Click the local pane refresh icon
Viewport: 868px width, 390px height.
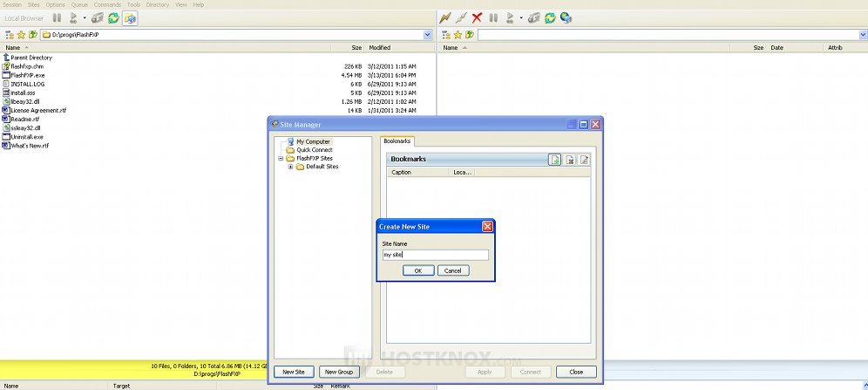click(x=113, y=18)
